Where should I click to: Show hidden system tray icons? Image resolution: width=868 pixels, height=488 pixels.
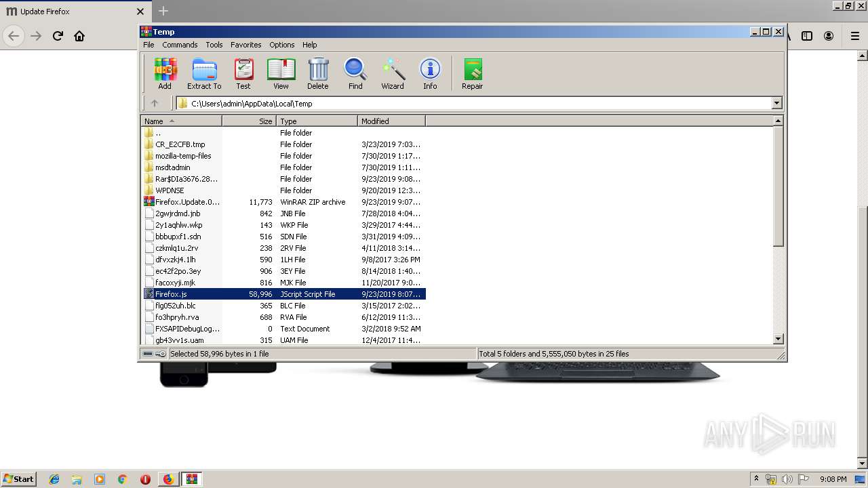(756, 479)
